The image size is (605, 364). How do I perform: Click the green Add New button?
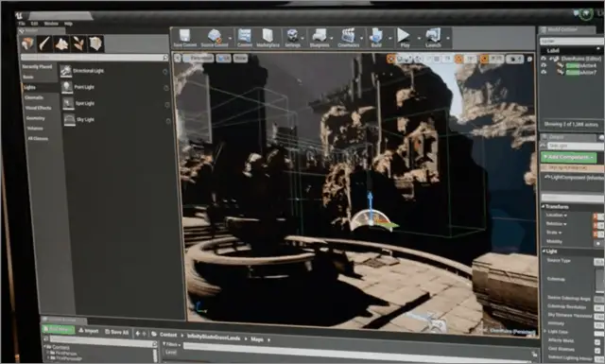click(58, 330)
